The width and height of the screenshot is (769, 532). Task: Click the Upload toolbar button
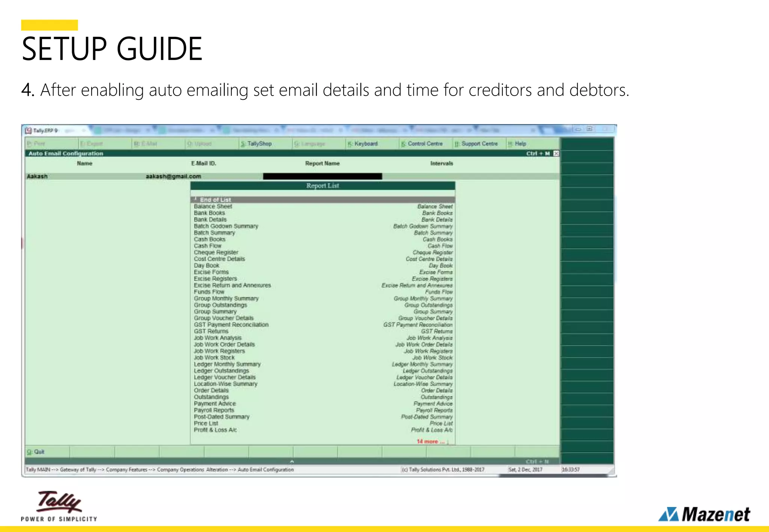point(200,144)
